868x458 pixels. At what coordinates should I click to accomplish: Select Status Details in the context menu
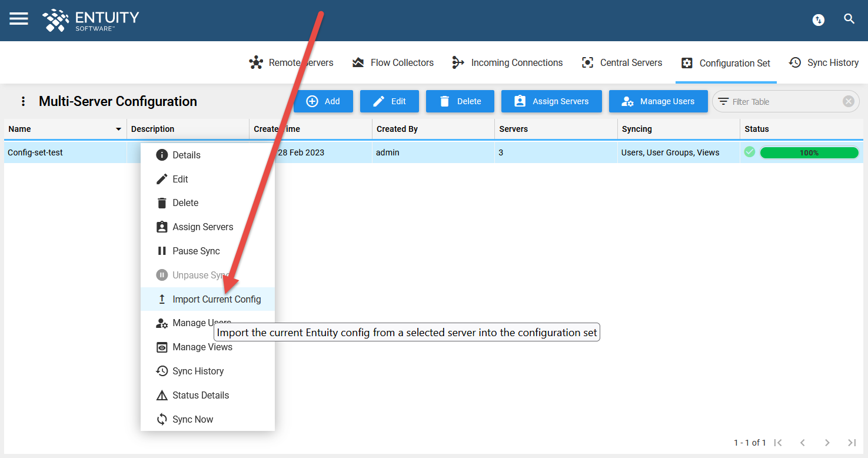pos(208,395)
